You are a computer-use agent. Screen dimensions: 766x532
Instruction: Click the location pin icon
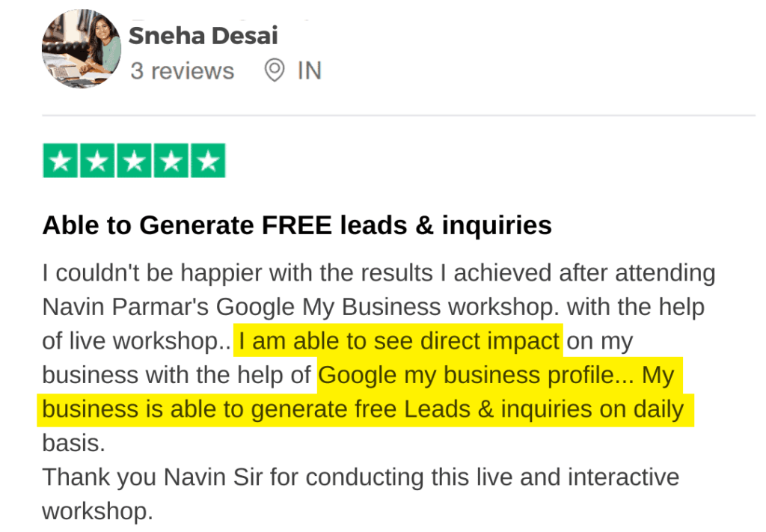point(275,71)
